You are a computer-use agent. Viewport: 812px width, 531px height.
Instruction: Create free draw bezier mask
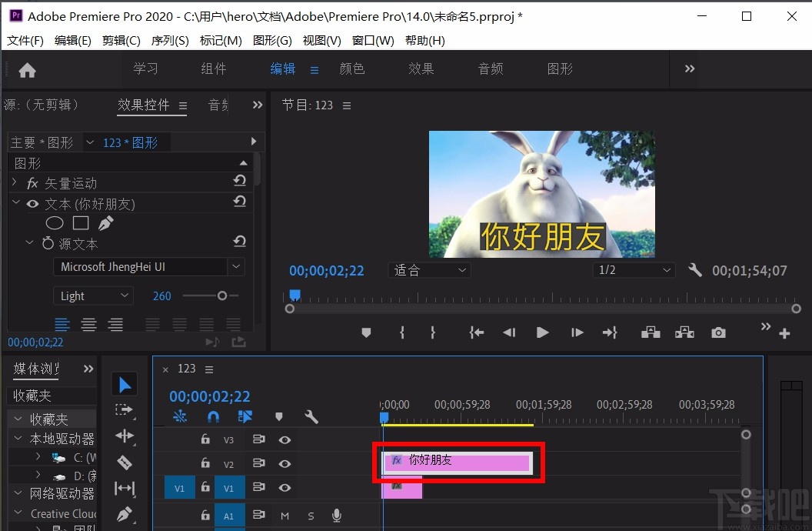tap(105, 223)
